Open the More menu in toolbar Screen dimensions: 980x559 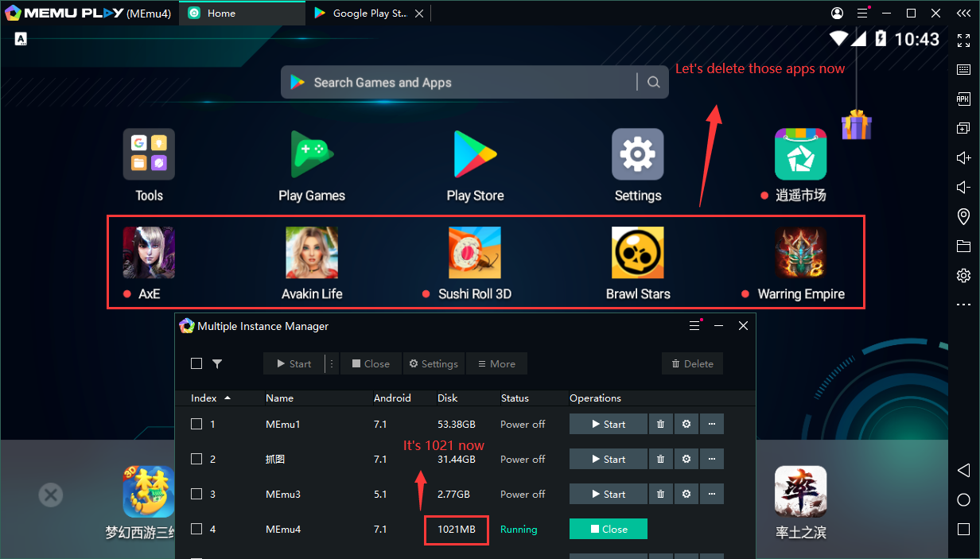tap(496, 363)
